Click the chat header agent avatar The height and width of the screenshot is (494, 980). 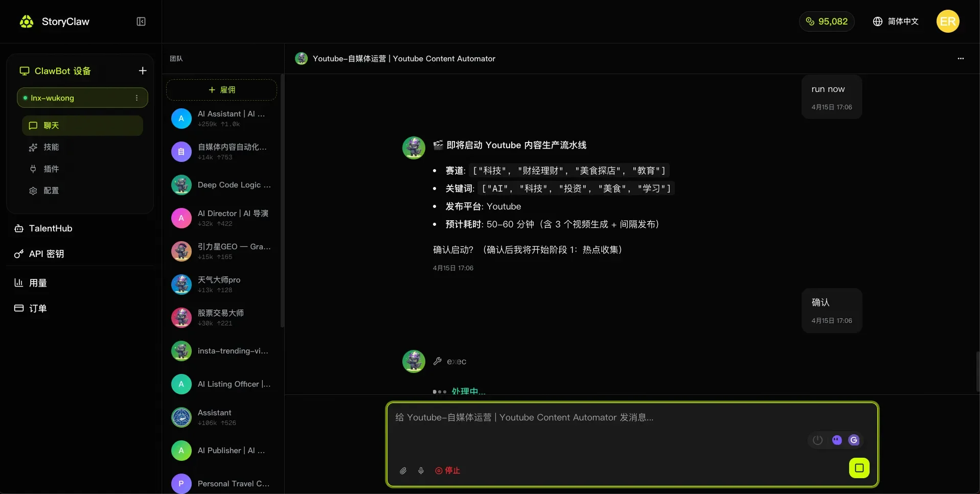302,58
